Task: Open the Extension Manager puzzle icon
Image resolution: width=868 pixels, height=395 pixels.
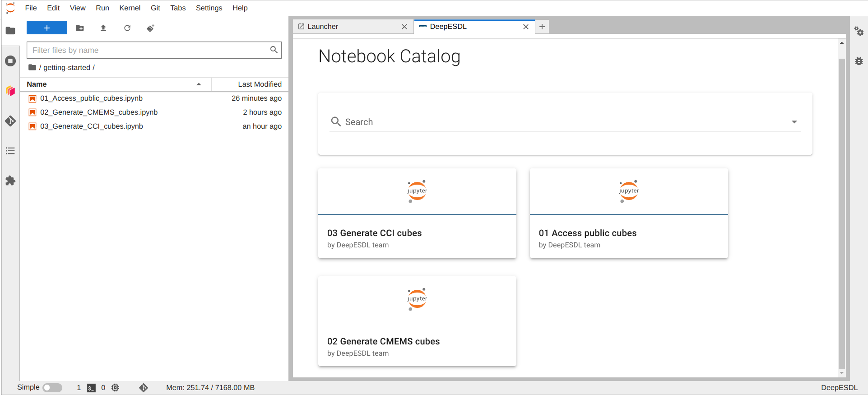Action: [x=10, y=181]
